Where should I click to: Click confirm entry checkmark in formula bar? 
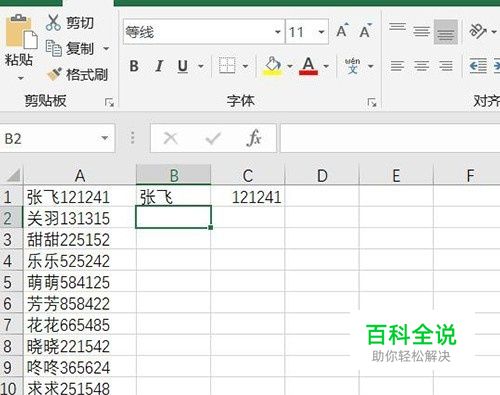click(213, 138)
